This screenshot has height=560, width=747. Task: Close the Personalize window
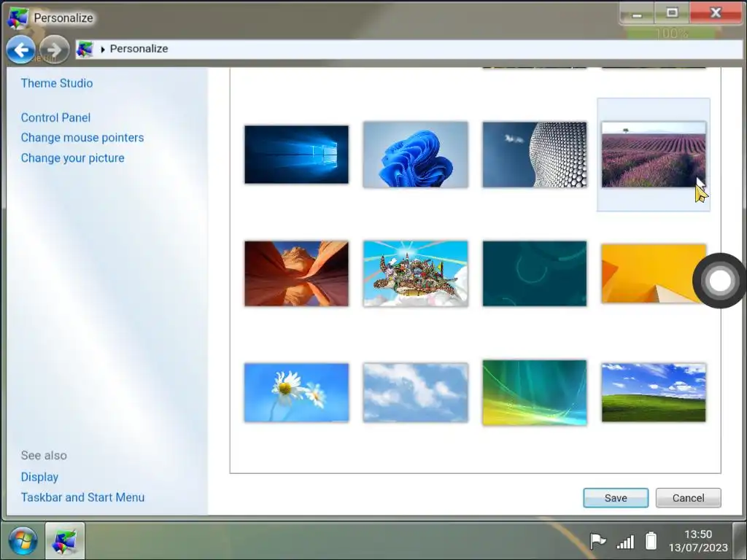pyautogui.click(x=716, y=13)
